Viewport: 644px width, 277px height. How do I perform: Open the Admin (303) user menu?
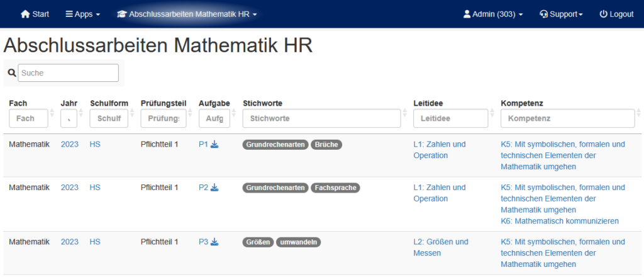point(493,14)
